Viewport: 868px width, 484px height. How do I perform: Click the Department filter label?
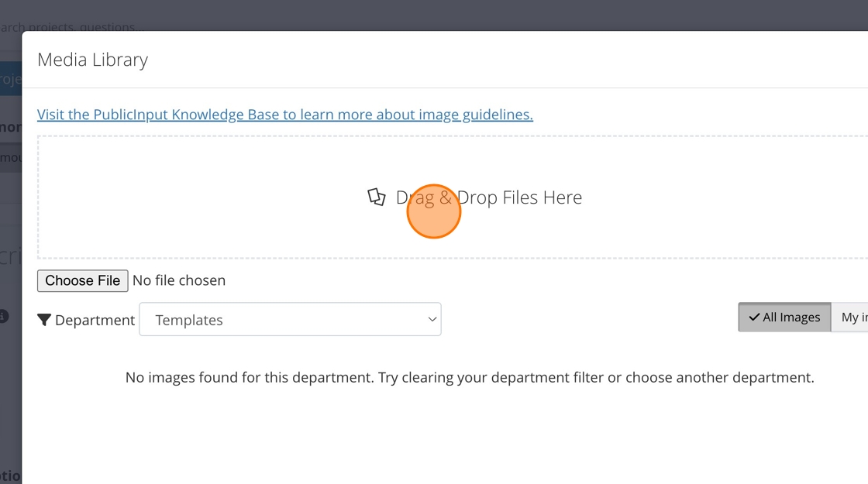95,320
